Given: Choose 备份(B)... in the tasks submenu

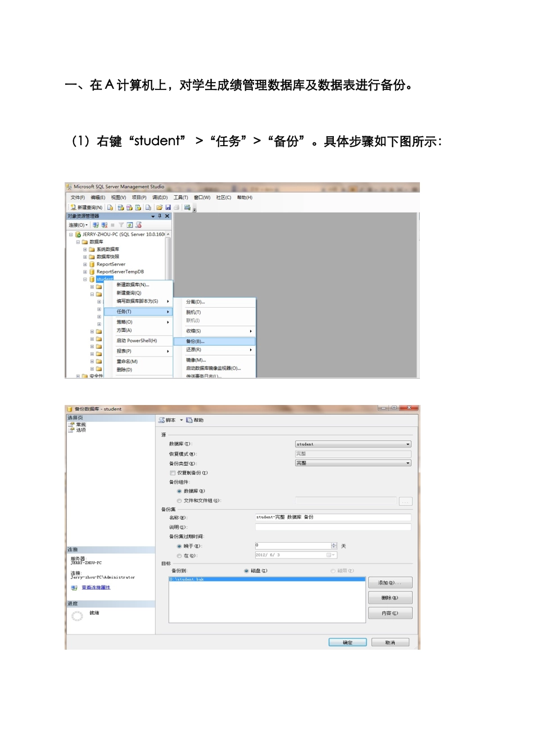Looking at the screenshot, I should pyautogui.click(x=214, y=341).
